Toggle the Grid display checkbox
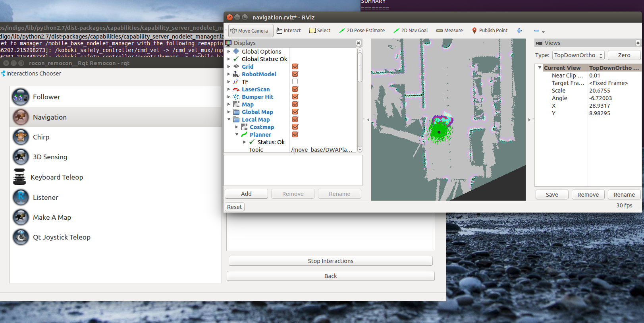 pyautogui.click(x=295, y=67)
